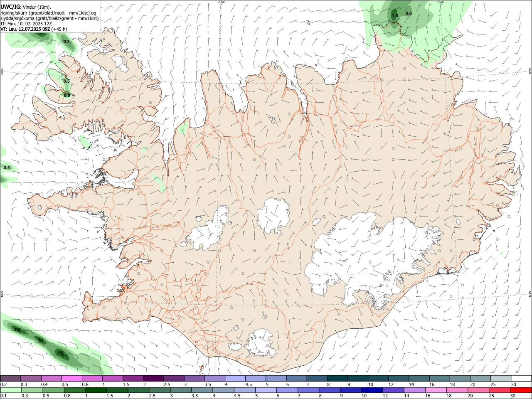Select the deep navy swatch labeled 10 in lower row
The height and width of the screenshot is (399, 532).
tap(372, 390)
